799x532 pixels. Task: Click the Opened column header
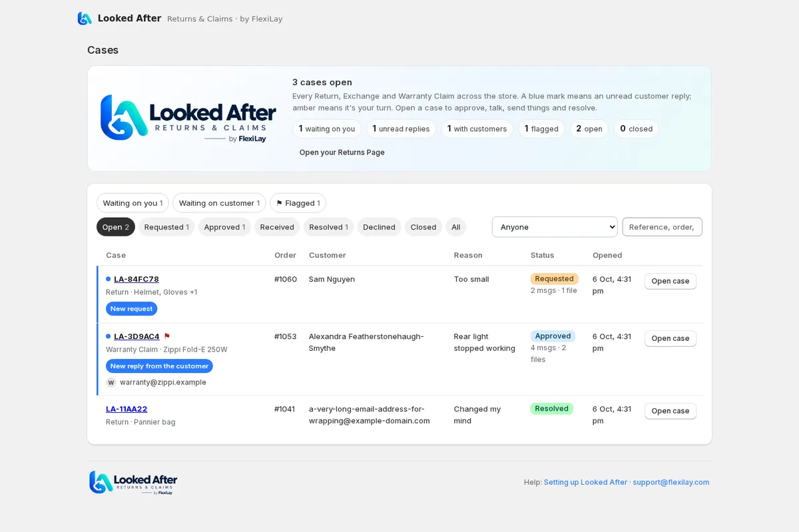point(607,255)
